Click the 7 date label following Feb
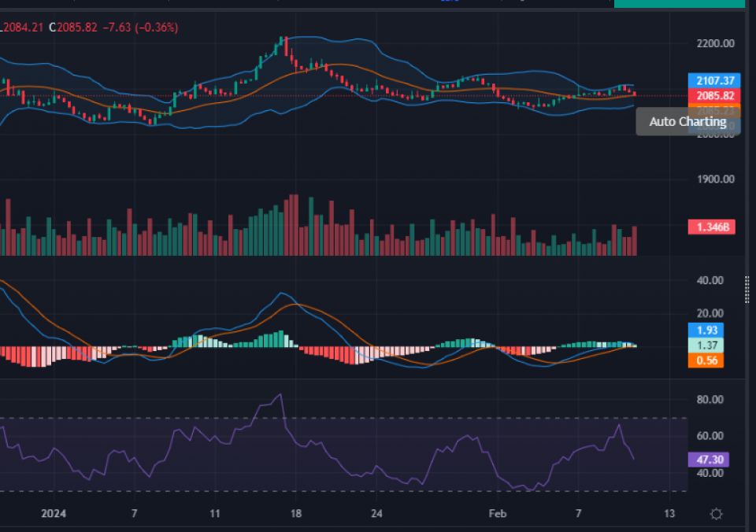Image resolution: width=756 pixels, height=532 pixels. [x=579, y=514]
